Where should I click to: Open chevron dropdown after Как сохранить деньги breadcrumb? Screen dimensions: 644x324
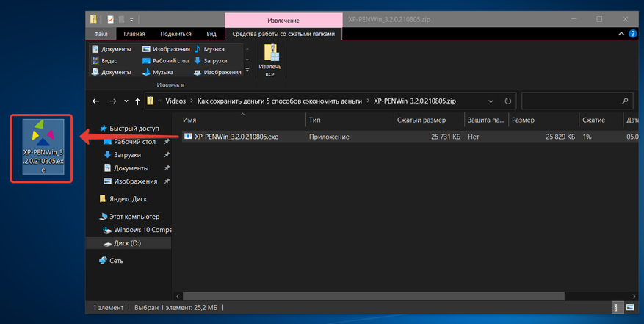(368, 101)
